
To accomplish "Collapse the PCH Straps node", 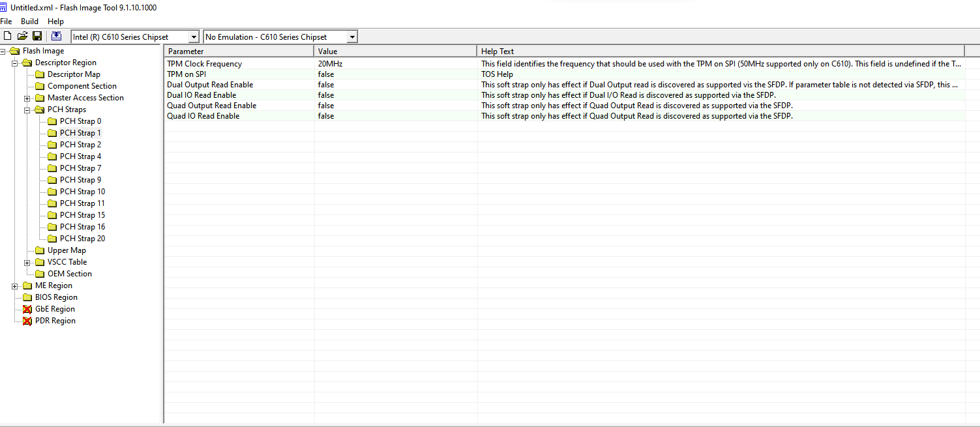I will pos(27,110).
